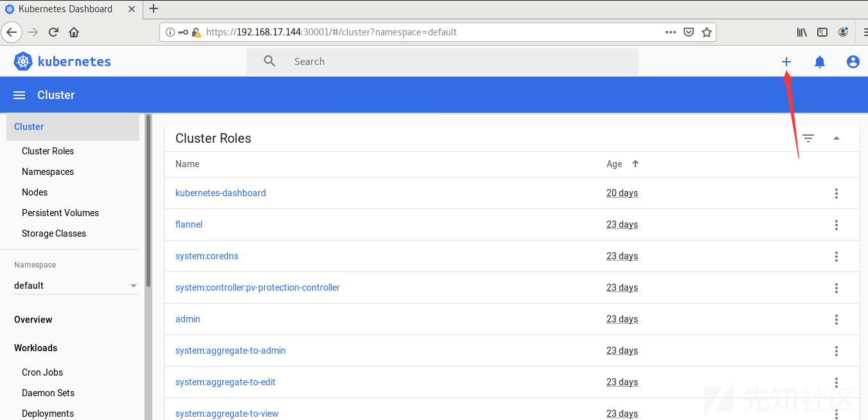This screenshot has height=420, width=868.
Task: Open the system:aggregate-to-view role link
Action: [227, 414]
